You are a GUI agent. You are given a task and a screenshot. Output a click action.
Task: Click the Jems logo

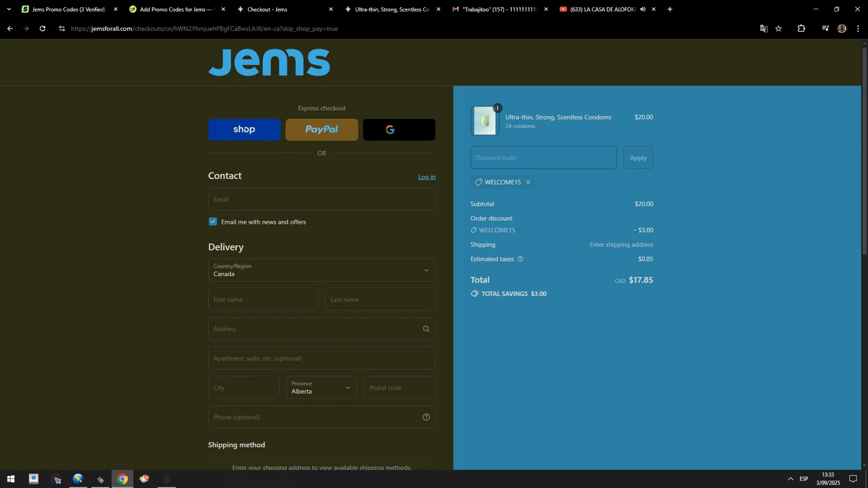[270, 62]
